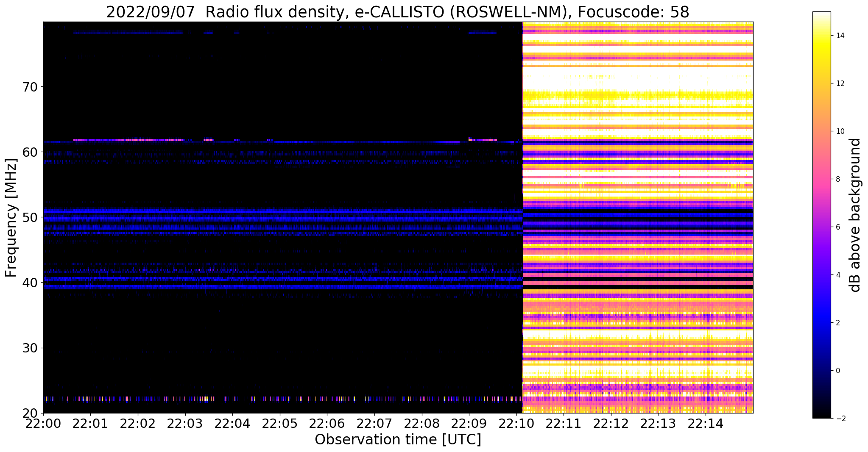The image size is (868, 452).
Task: Click the colorbar tick label 2
Action: pyautogui.click(x=837, y=323)
